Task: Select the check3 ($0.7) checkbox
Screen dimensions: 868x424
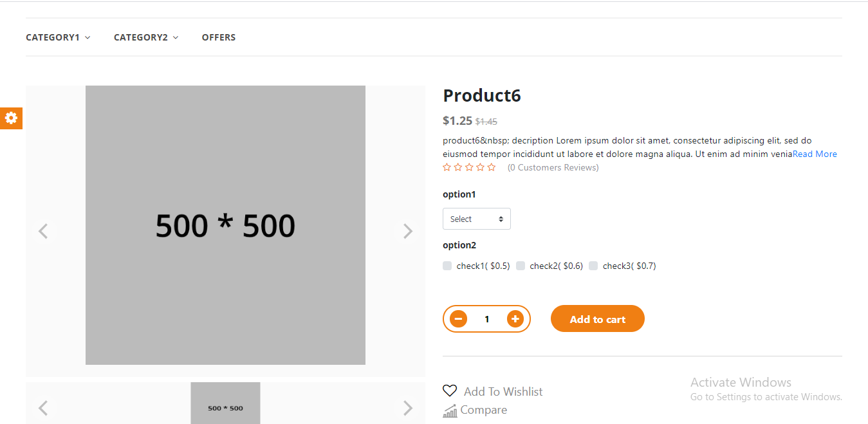Action: click(x=593, y=266)
